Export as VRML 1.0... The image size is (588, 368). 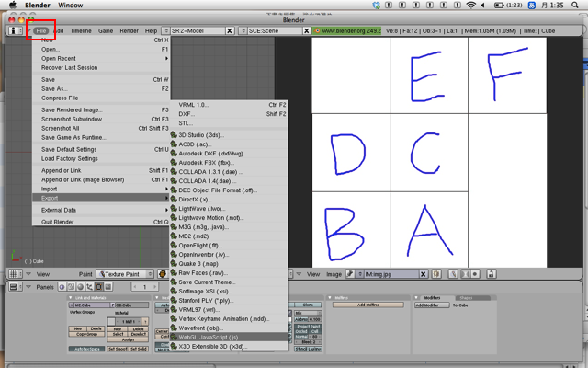(x=229, y=105)
